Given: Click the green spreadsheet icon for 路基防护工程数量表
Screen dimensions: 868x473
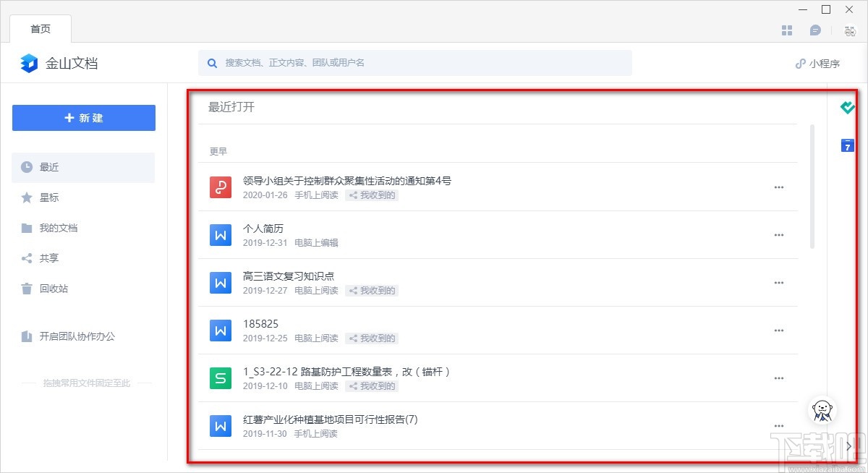Looking at the screenshot, I should click(x=220, y=378).
